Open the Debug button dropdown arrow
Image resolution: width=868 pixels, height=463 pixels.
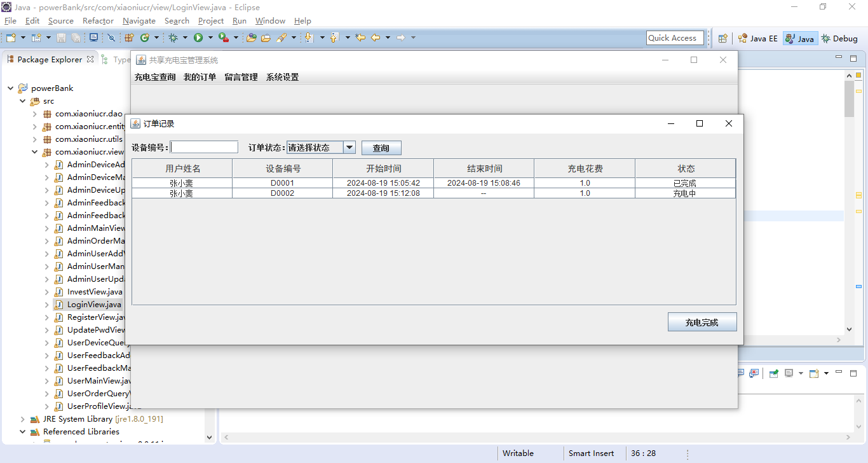[185, 38]
